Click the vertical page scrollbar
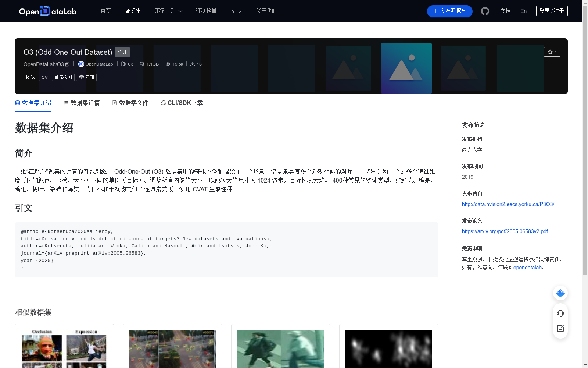Screen dimensions: 588x368 (x=585, y=140)
